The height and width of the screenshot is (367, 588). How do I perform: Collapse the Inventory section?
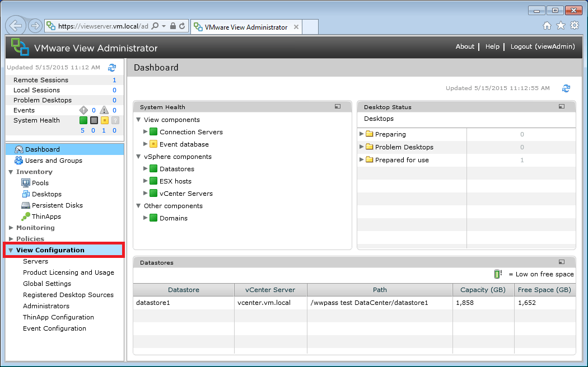point(11,171)
